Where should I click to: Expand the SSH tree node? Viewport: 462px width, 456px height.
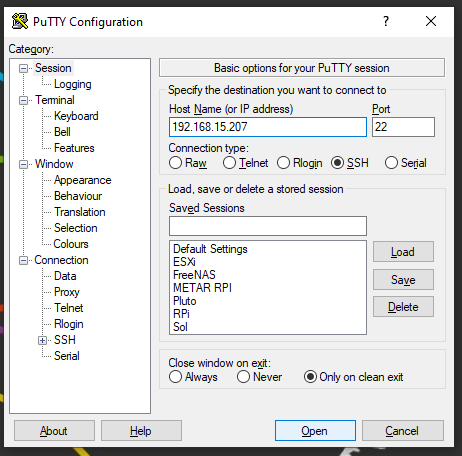tap(42, 340)
